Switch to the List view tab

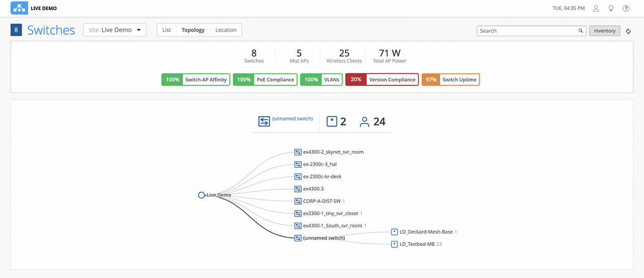pos(167,30)
